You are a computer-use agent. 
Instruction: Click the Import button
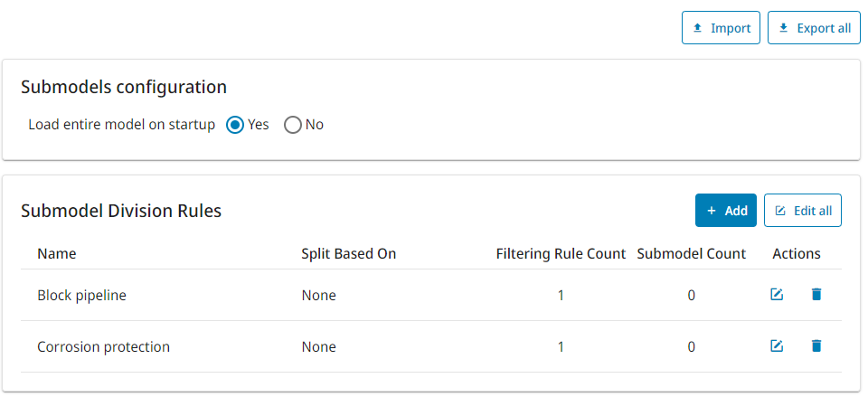pyautogui.click(x=721, y=28)
